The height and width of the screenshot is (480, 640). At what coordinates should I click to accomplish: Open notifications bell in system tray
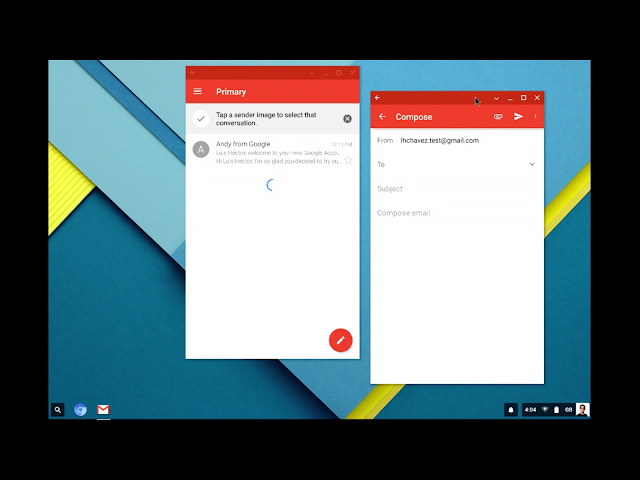511,410
